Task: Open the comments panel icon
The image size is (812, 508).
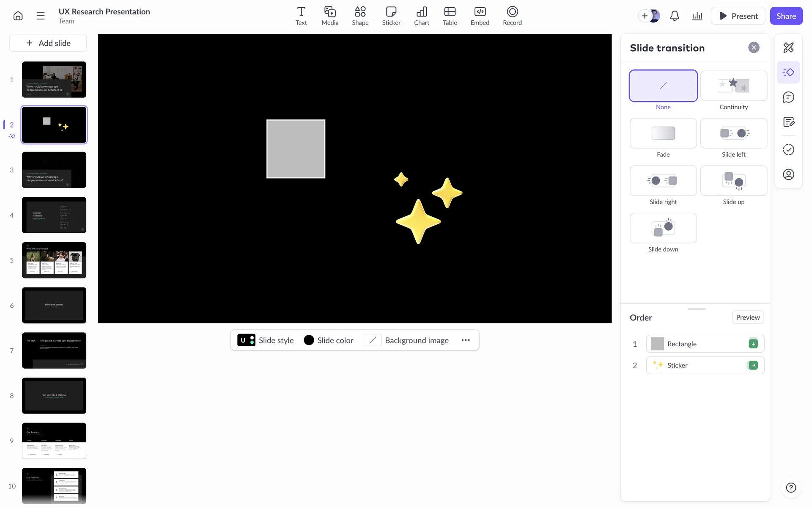Action: [x=788, y=97]
